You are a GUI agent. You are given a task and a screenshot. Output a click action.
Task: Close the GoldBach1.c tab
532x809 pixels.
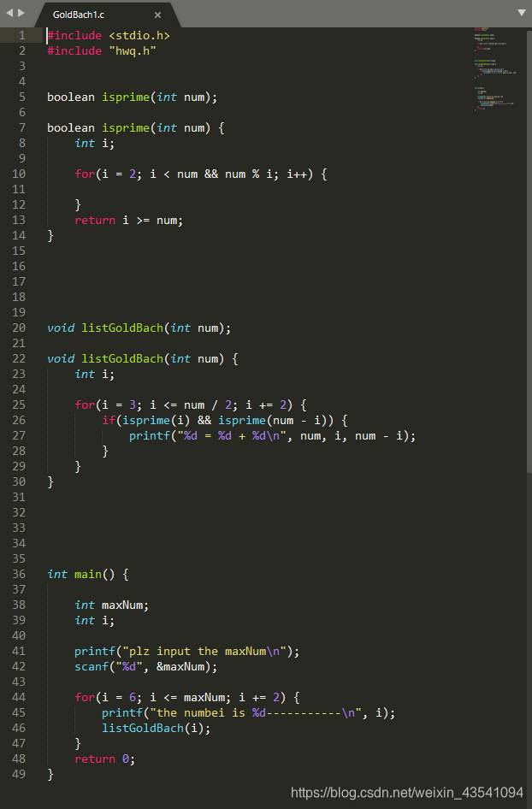158,15
